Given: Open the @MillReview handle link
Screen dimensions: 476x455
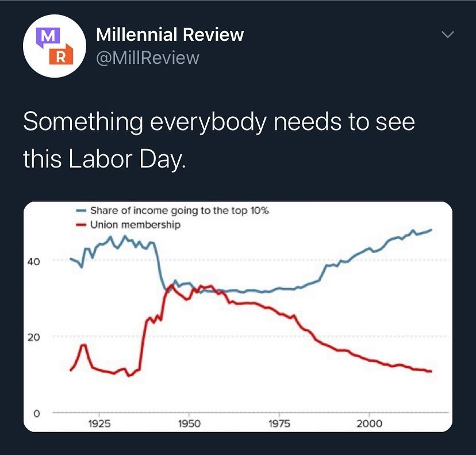Looking at the screenshot, I should [148, 58].
